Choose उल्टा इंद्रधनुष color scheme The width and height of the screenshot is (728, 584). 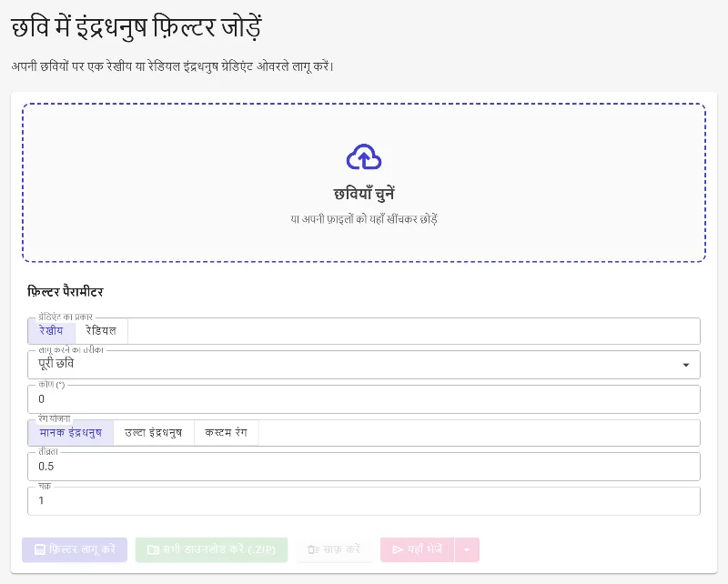(153, 433)
